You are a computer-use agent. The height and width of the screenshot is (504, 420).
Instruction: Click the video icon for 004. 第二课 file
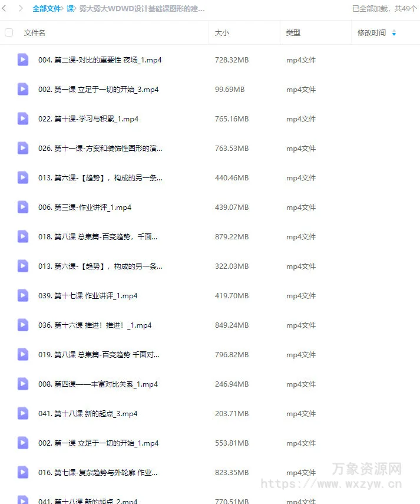click(23, 60)
